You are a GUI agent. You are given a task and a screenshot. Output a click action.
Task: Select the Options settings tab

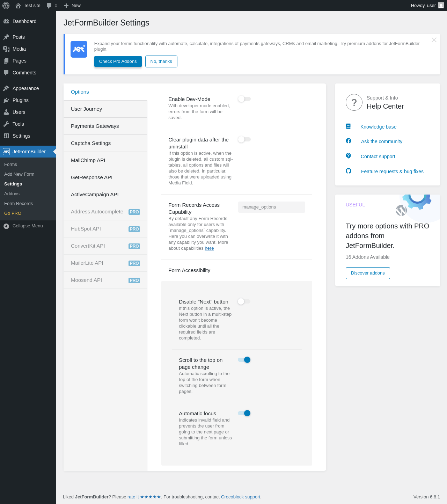click(105, 92)
